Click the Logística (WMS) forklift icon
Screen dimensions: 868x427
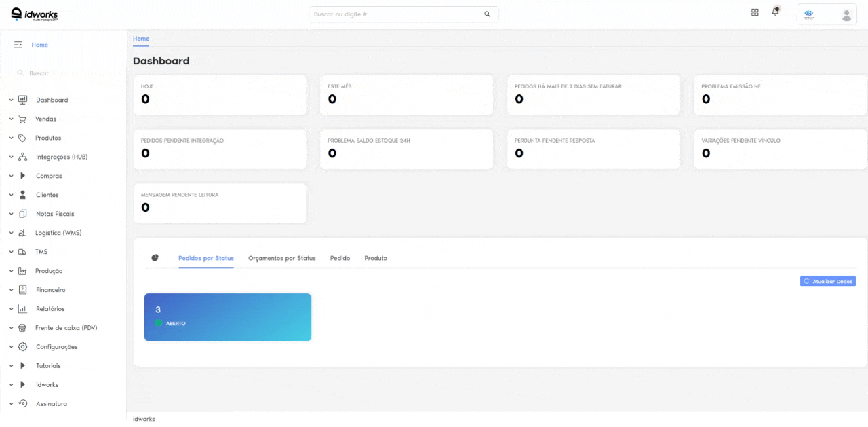click(22, 233)
